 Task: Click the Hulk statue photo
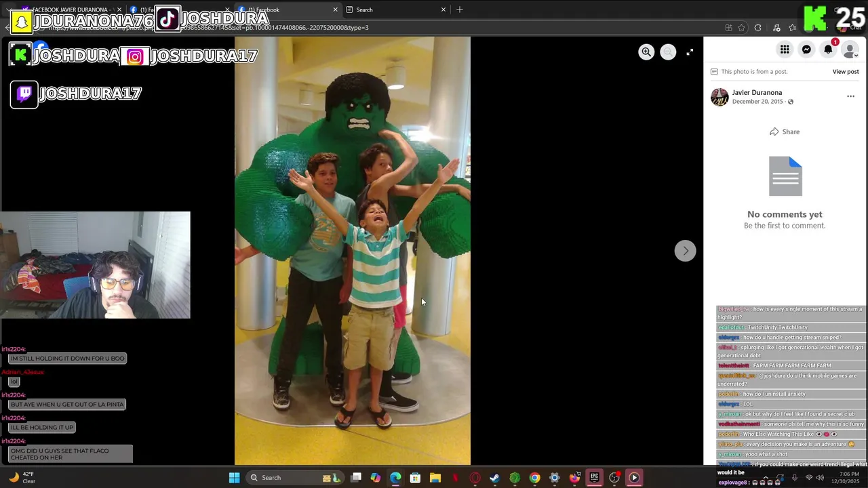(x=353, y=251)
